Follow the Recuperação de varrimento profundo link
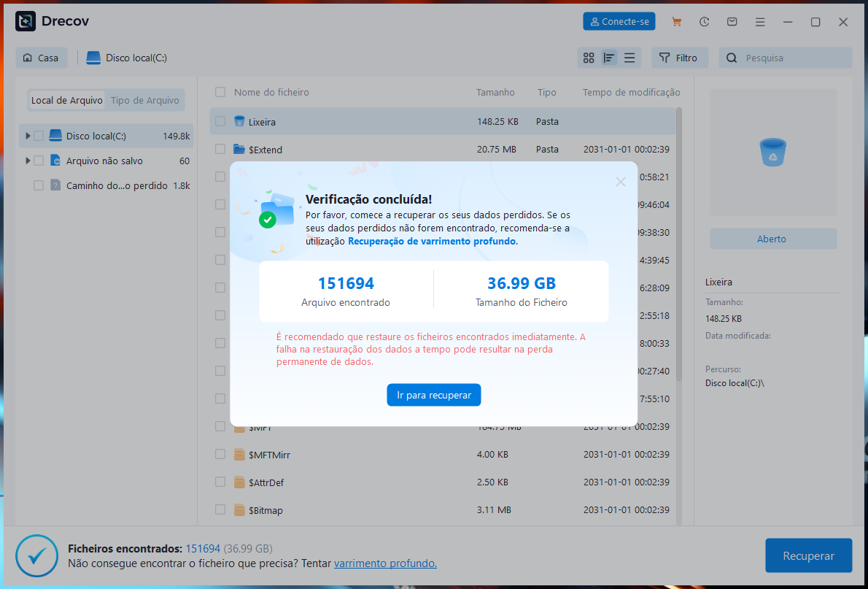868x589 pixels. click(432, 241)
